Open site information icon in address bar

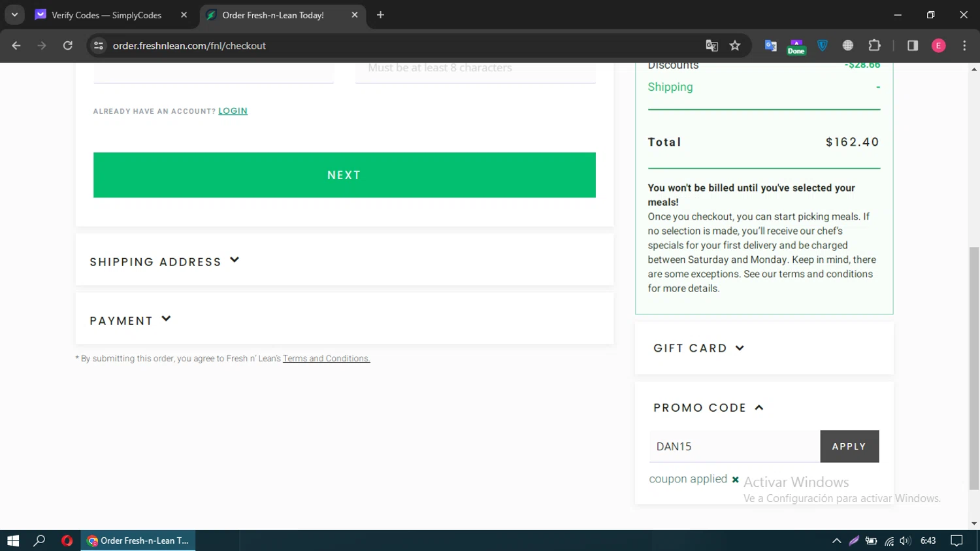tap(99, 46)
